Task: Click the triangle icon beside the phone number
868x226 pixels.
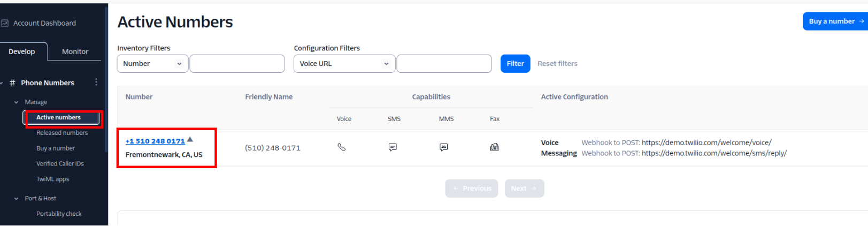Action: [190, 139]
